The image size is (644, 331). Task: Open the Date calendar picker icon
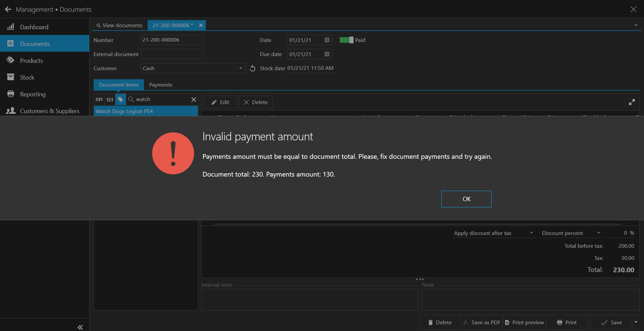click(327, 40)
